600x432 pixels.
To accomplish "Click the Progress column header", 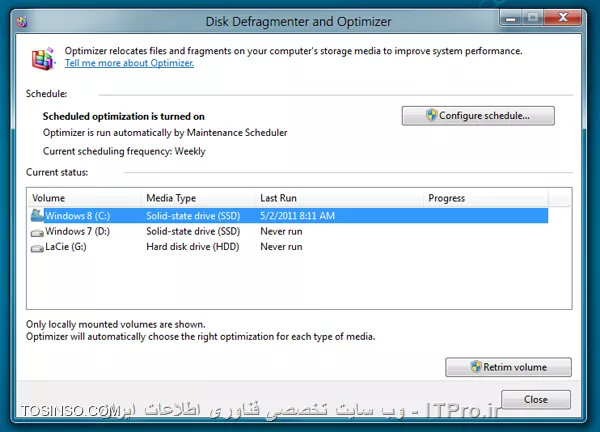I will (486, 198).
